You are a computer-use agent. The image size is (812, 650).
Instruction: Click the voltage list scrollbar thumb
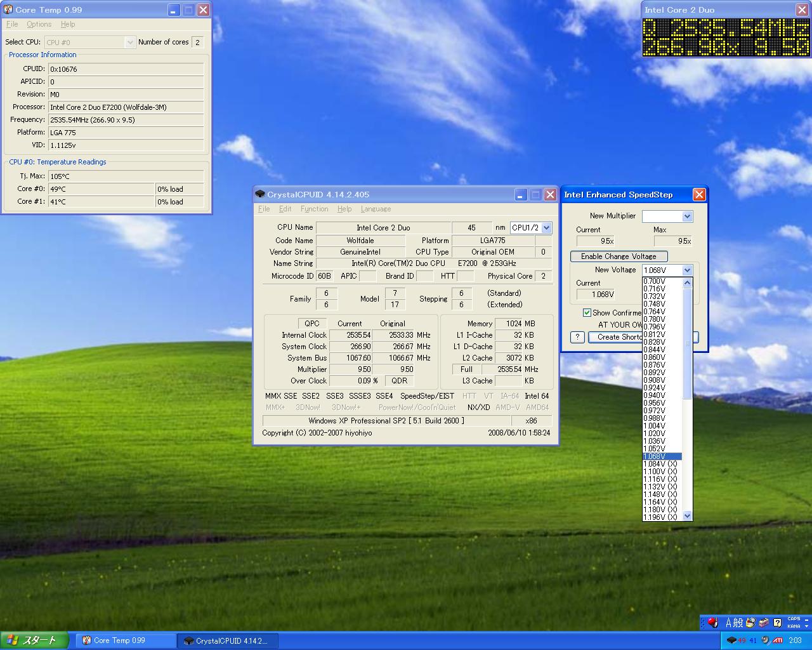point(687,343)
